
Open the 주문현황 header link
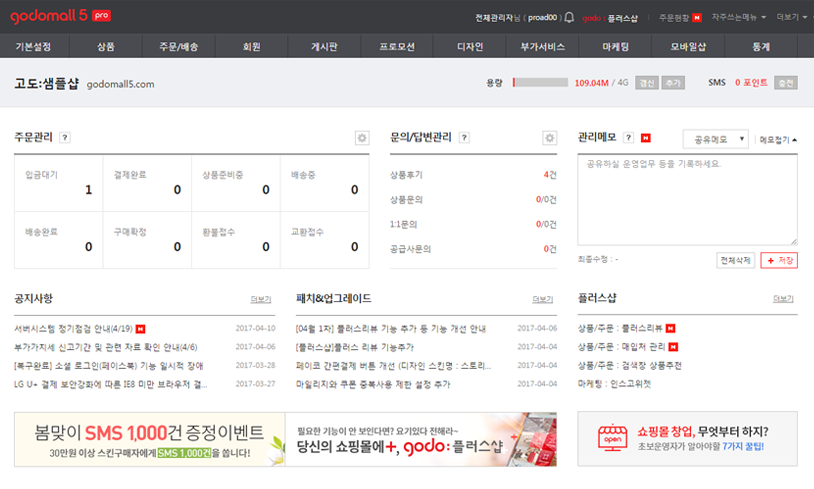tap(674, 18)
